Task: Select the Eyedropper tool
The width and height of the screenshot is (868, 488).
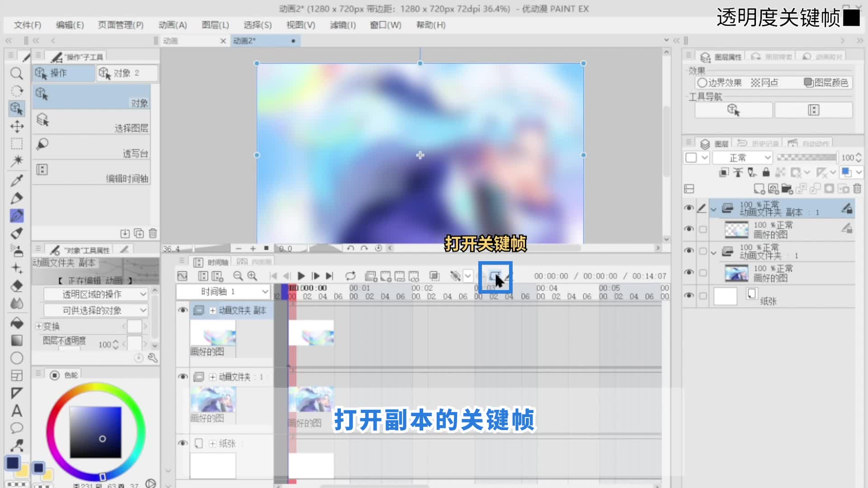Action: 17,180
